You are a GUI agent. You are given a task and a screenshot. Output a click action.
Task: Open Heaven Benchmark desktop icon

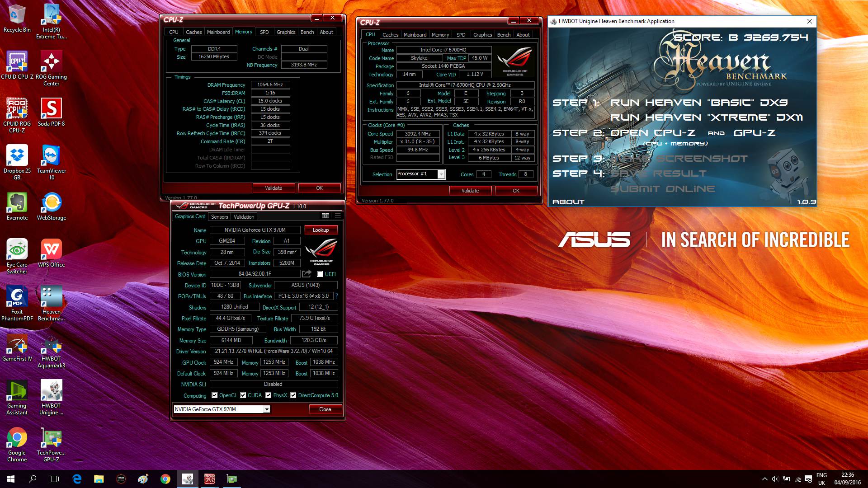pyautogui.click(x=51, y=304)
